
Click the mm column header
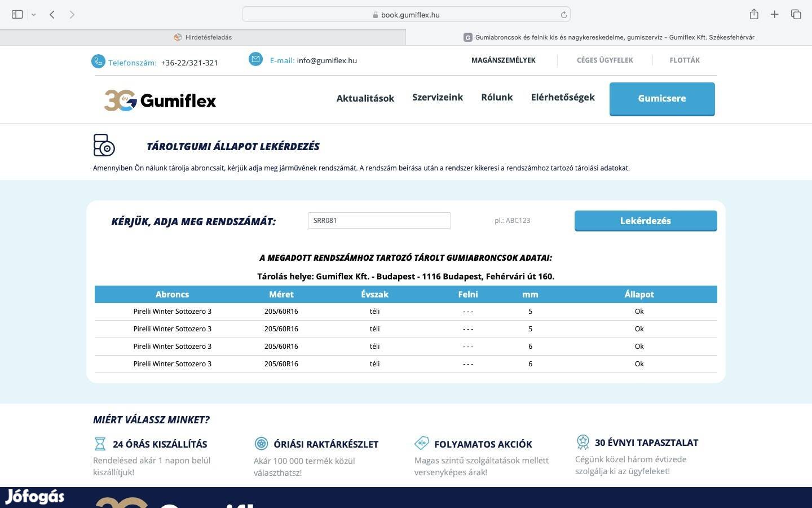click(x=530, y=295)
